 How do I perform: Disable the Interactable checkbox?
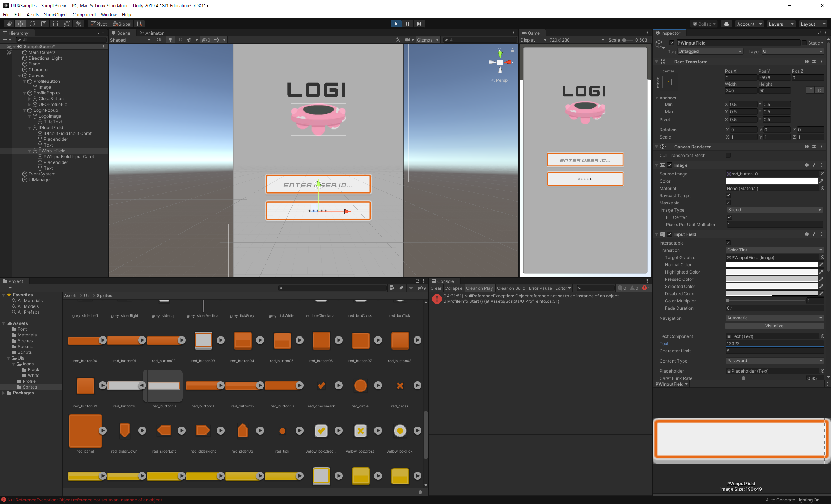pos(728,243)
